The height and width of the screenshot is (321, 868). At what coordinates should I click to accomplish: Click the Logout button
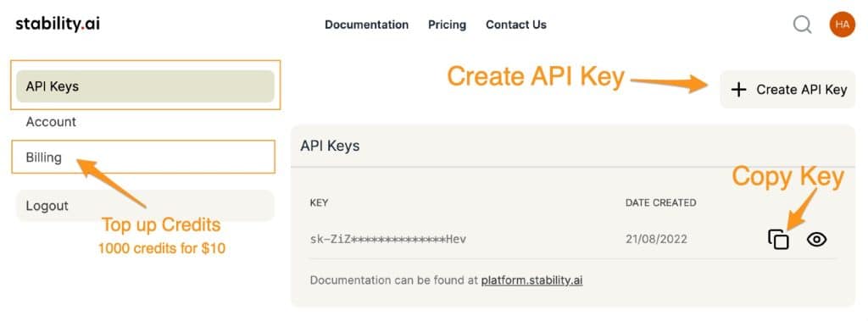tap(145, 205)
